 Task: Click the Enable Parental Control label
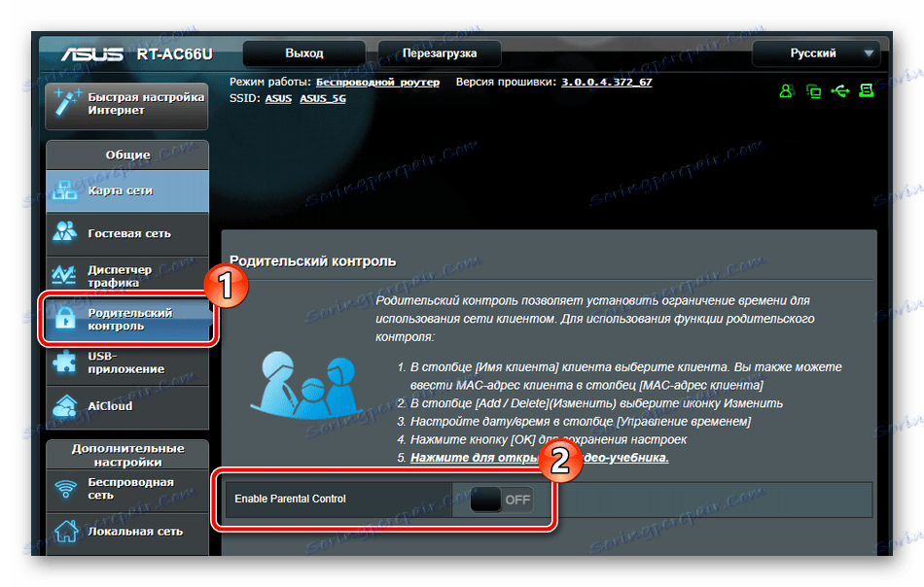290,499
